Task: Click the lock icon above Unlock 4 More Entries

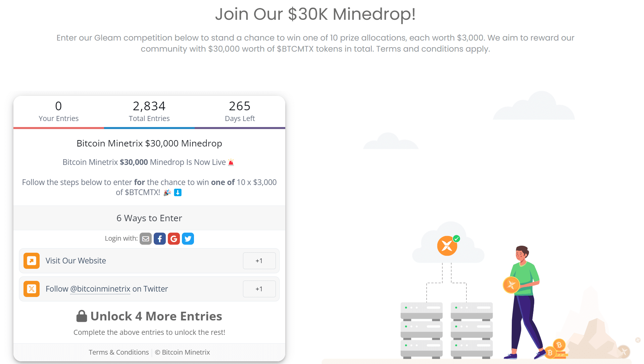Action: click(82, 315)
